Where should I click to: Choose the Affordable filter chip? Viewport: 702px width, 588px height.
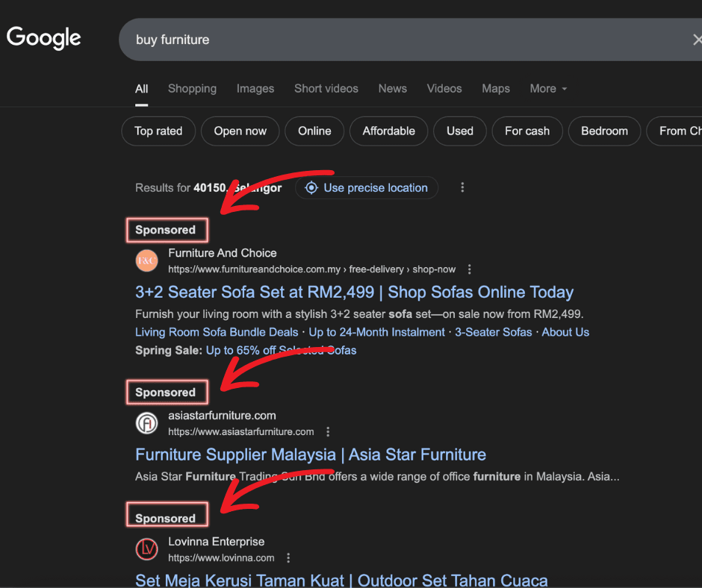coord(388,131)
